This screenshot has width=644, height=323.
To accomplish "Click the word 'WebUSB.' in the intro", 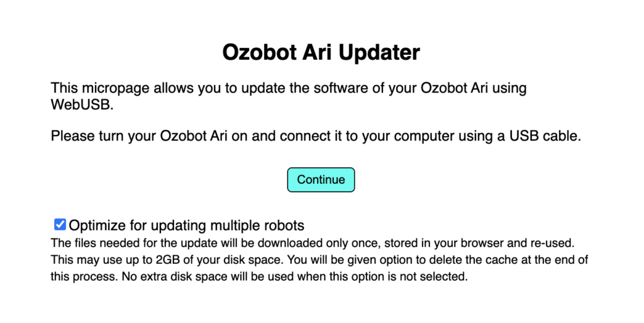I will point(82,105).
